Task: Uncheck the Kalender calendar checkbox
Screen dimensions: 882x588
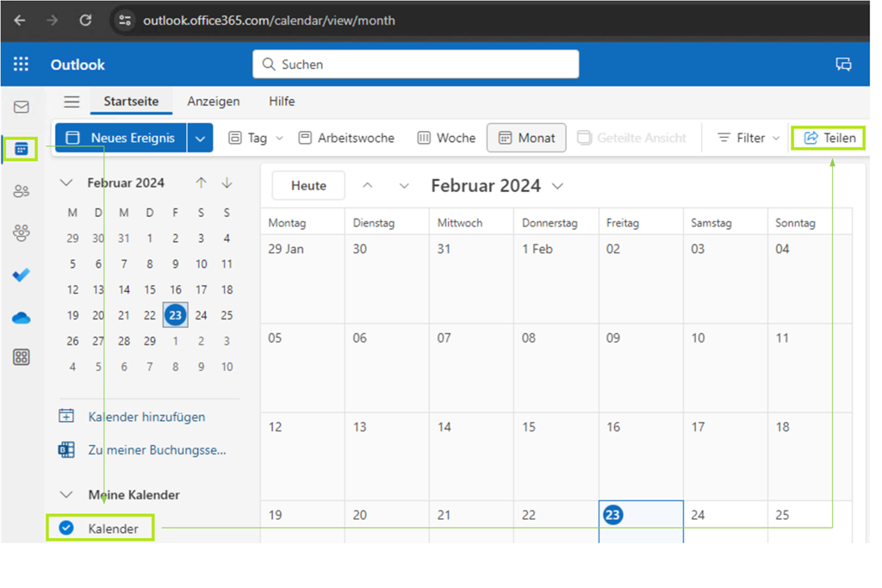Action: click(66, 528)
